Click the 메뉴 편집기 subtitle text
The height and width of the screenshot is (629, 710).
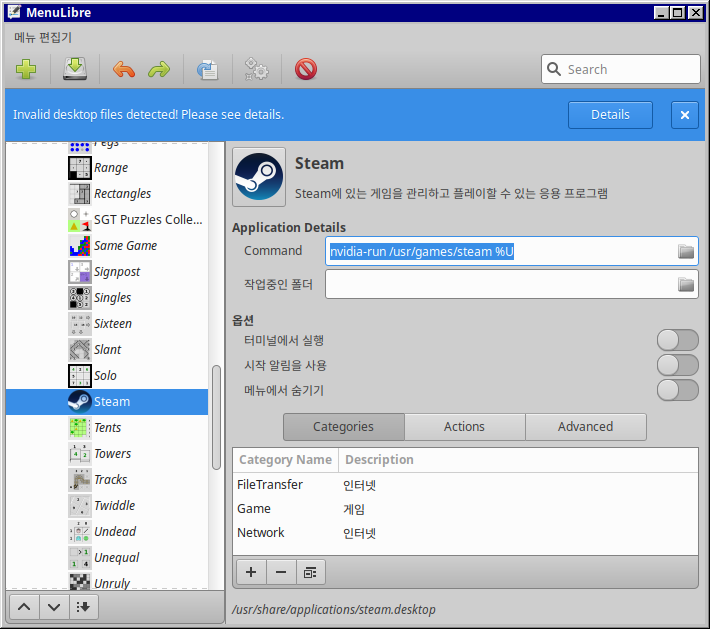coord(43,38)
